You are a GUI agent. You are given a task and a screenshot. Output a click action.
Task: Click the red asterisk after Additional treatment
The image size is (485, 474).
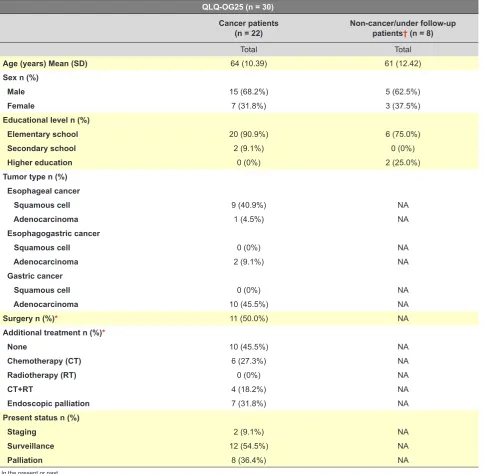click(x=104, y=331)
